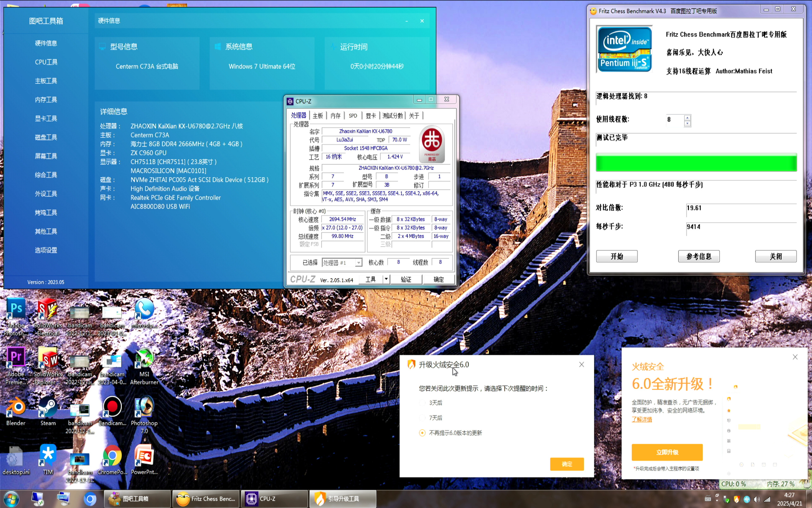812x508 pixels.
Task: Open 了解详情 link in 火绒安全 popup
Action: click(x=642, y=419)
